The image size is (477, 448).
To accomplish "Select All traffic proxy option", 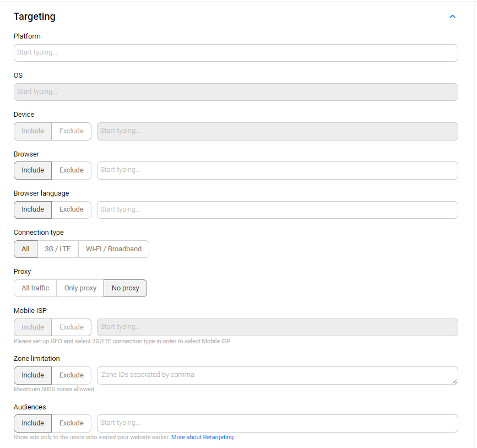I will click(x=35, y=288).
